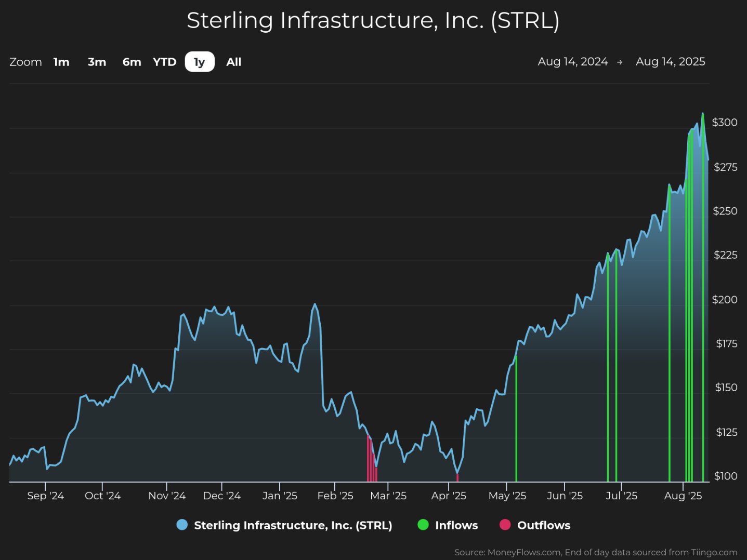The width and height of the screenshot is (747, 560).
Task: Click the $300 y-axis label
Action: tap(725, 122)
